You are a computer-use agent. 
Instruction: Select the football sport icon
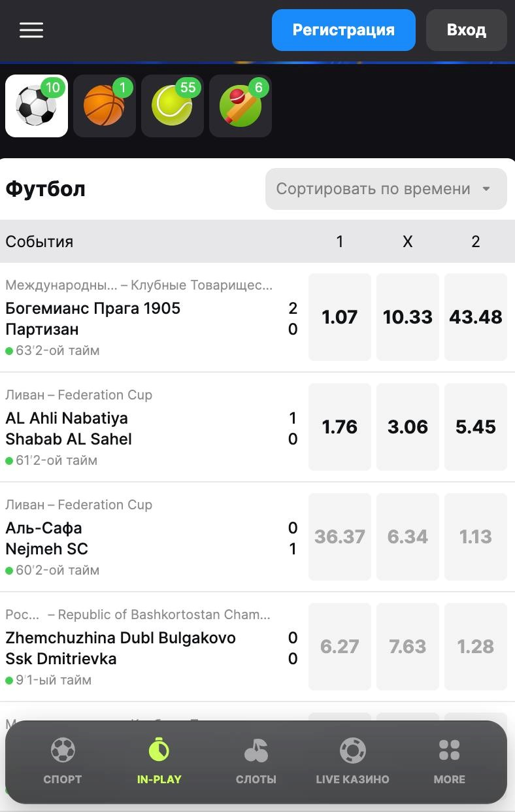[x=37, y=106]
